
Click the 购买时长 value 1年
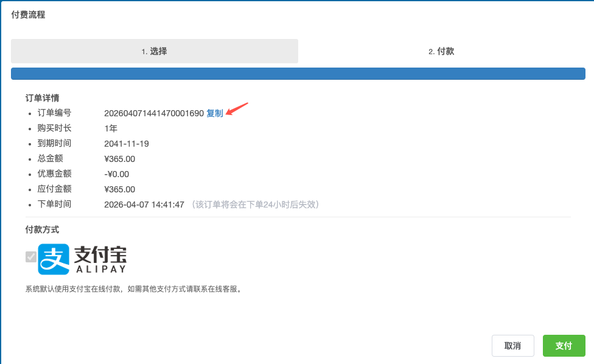pyautogui.click(x=111, y=128)
